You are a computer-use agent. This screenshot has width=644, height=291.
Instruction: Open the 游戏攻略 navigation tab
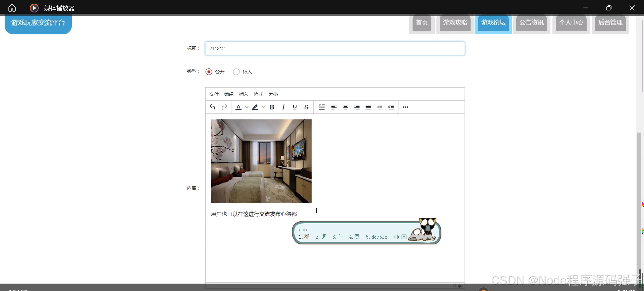(x=455, y=22)
